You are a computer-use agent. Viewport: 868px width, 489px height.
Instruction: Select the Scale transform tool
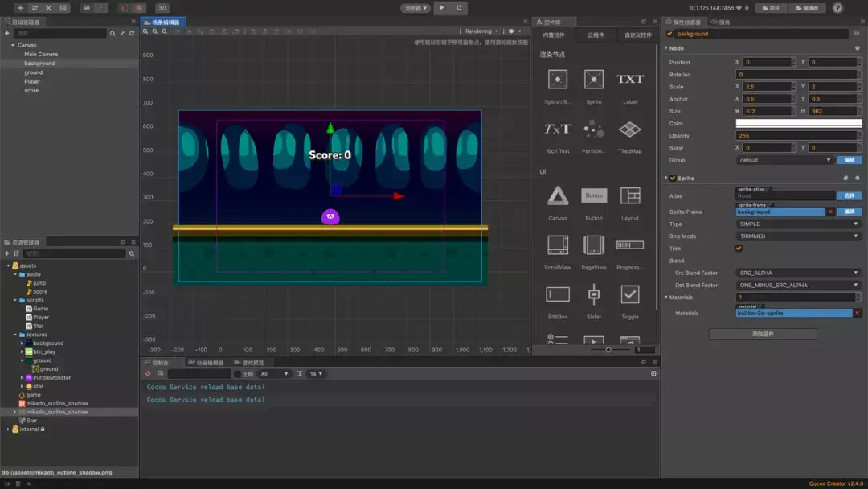coord(49,8)
